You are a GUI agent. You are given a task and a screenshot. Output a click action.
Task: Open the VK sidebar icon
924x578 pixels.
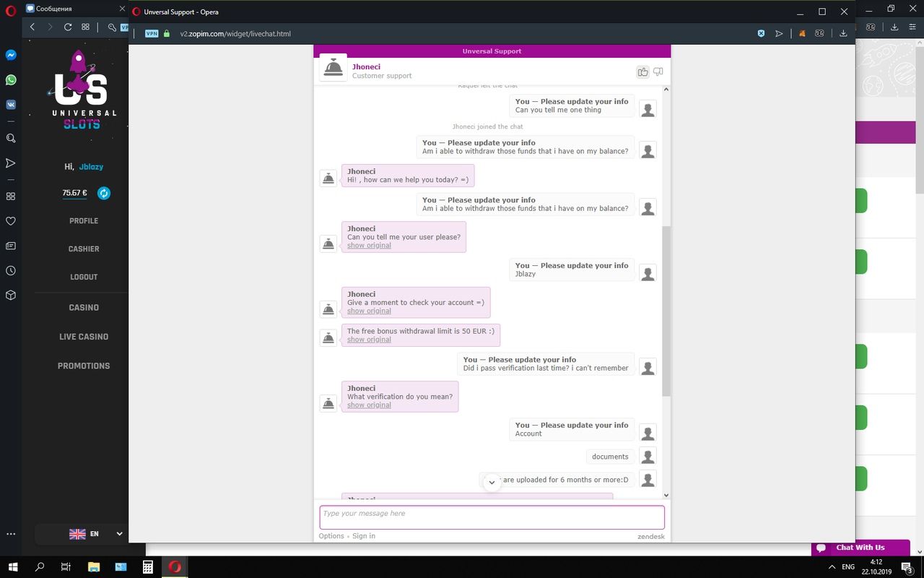(11, 104)
